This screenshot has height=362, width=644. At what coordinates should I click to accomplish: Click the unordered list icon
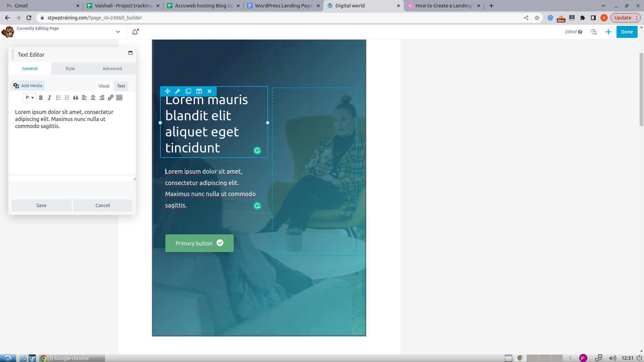coord(58,98)
